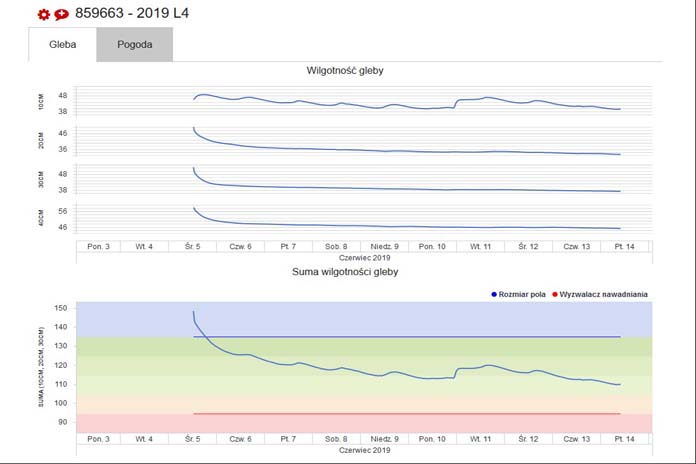Click the 130 value on the sum axis

point(61,346)
